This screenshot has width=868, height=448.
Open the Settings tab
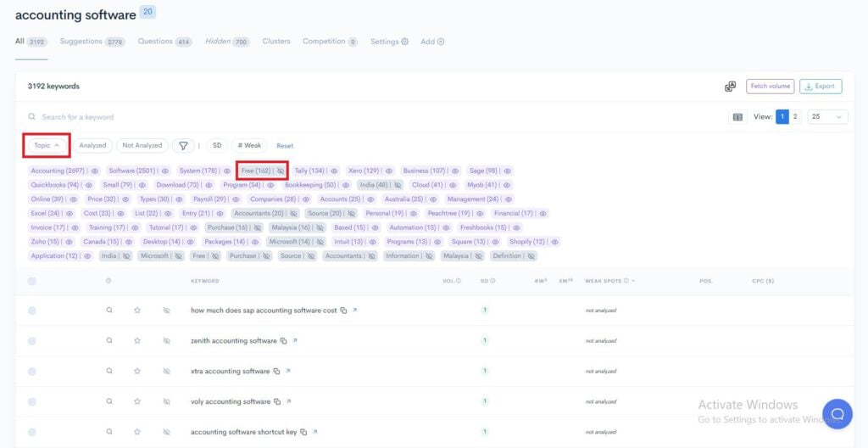389,42
